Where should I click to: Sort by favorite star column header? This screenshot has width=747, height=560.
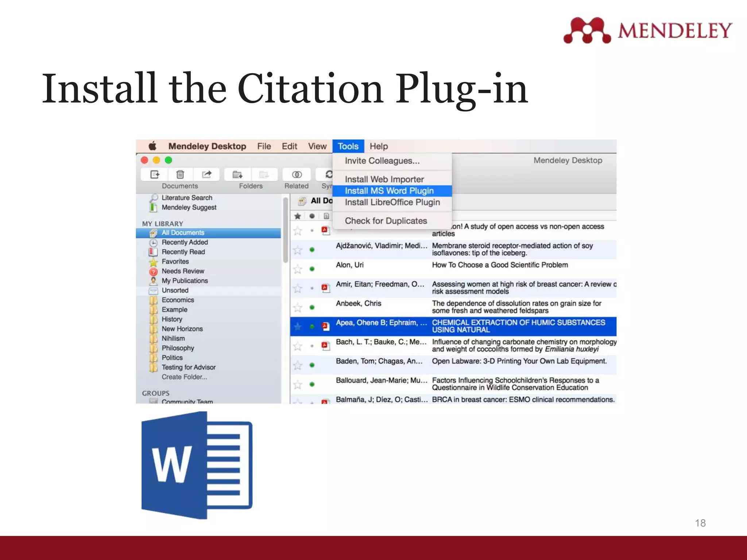(298, 216)
